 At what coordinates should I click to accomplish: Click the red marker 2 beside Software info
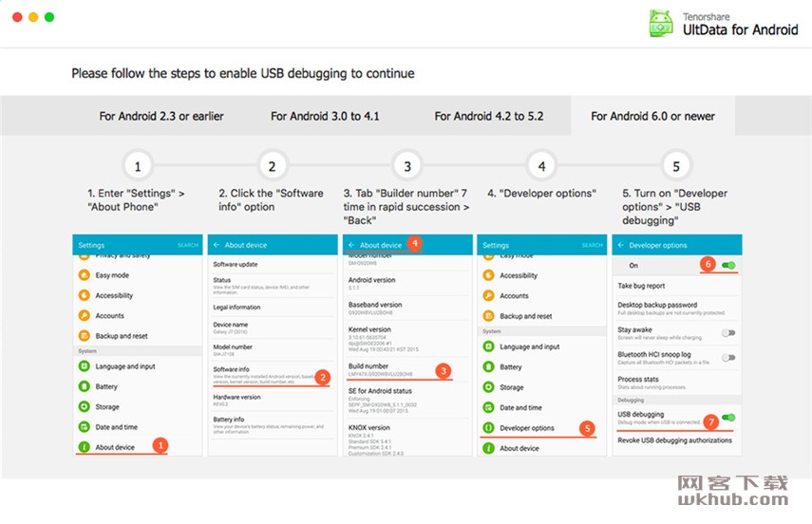[x=323, y=377]
